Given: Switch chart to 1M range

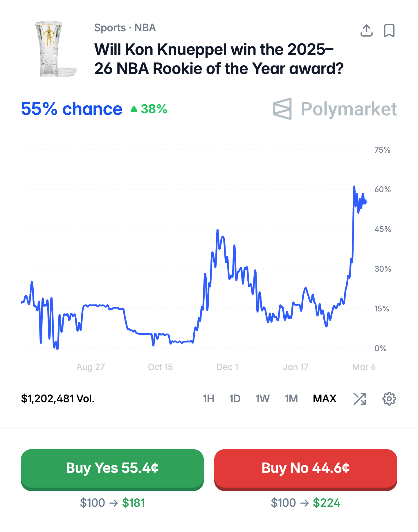Looking at the screenshot, I should point(291,399).
